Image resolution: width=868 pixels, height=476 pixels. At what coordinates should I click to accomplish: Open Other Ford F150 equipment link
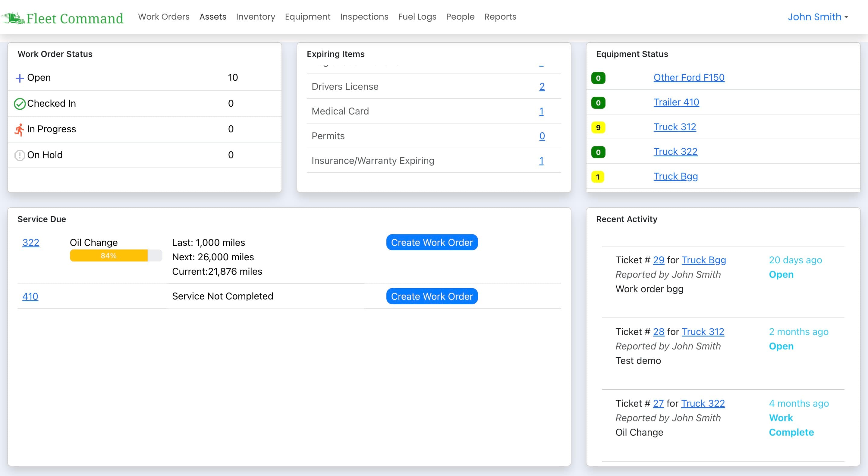pos(689,77)
